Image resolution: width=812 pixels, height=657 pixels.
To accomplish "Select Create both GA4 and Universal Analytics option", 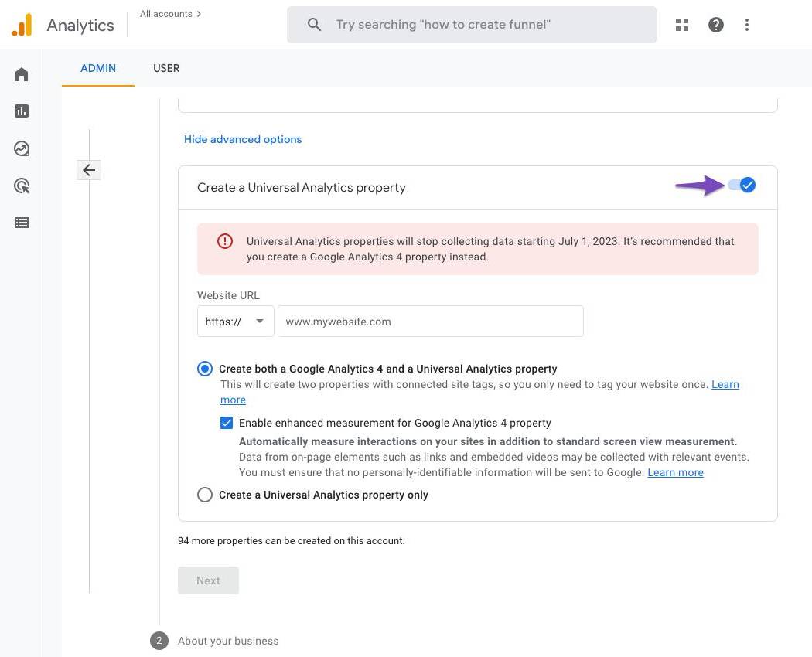I will [205, 369].
